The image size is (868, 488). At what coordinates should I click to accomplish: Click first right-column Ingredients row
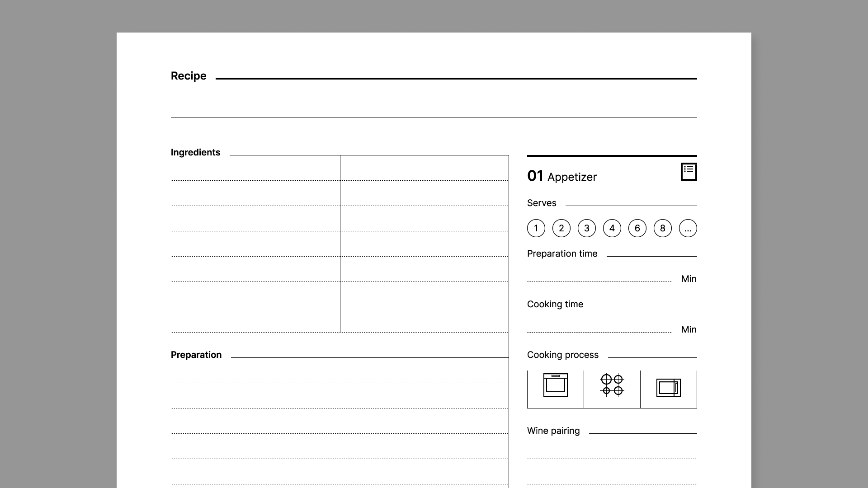tap(424, 174)
